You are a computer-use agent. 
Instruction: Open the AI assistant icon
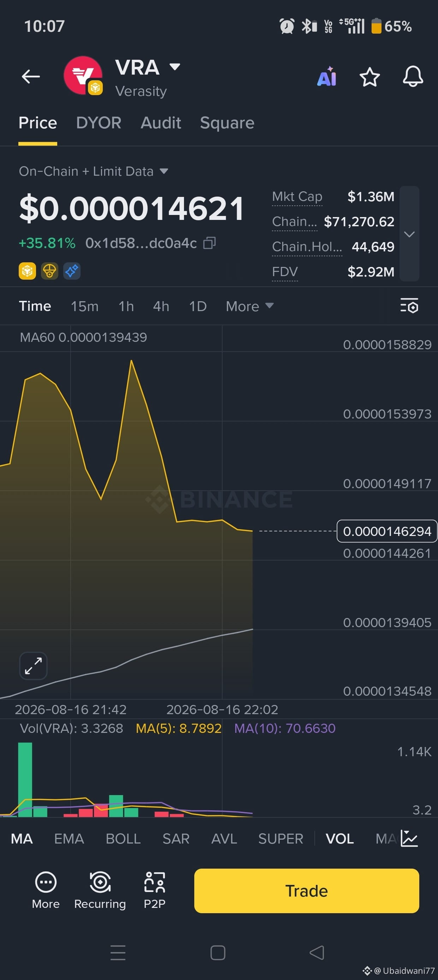(327, 76)
